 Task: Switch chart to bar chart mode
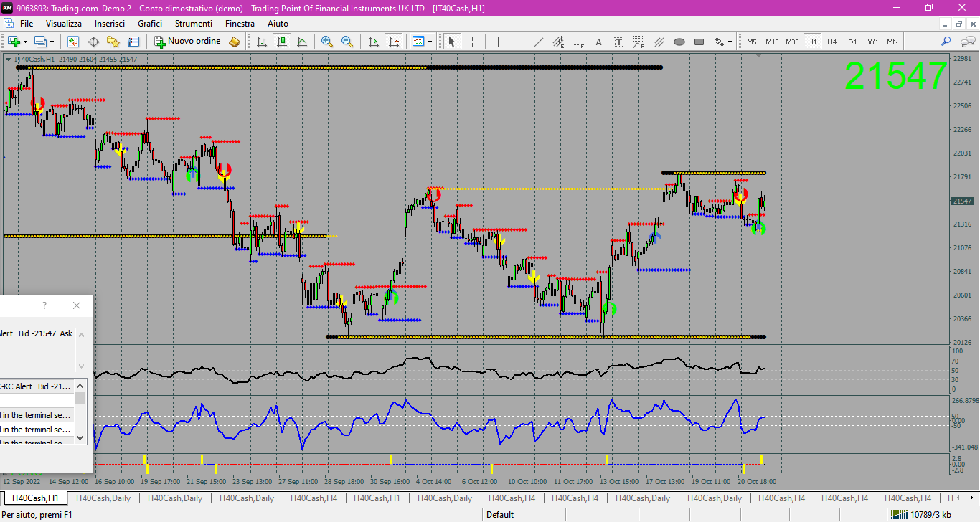(x=262, y=42)
